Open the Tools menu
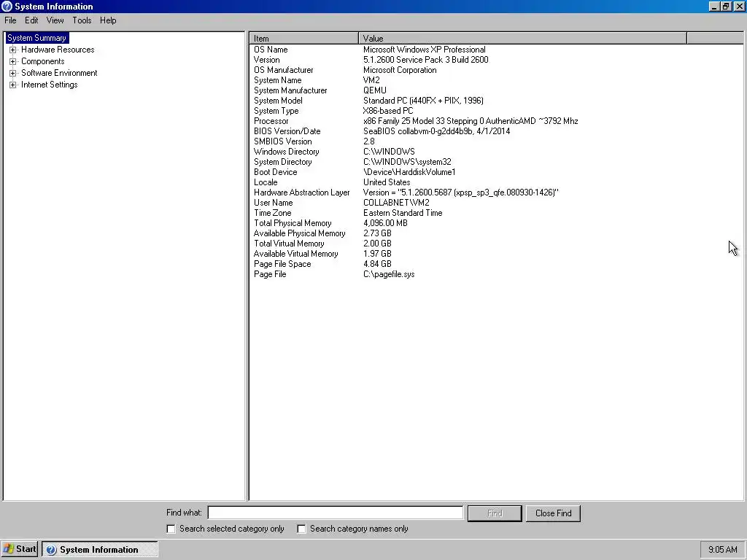This screenshot has height=560, width=747. coord(82,20)
